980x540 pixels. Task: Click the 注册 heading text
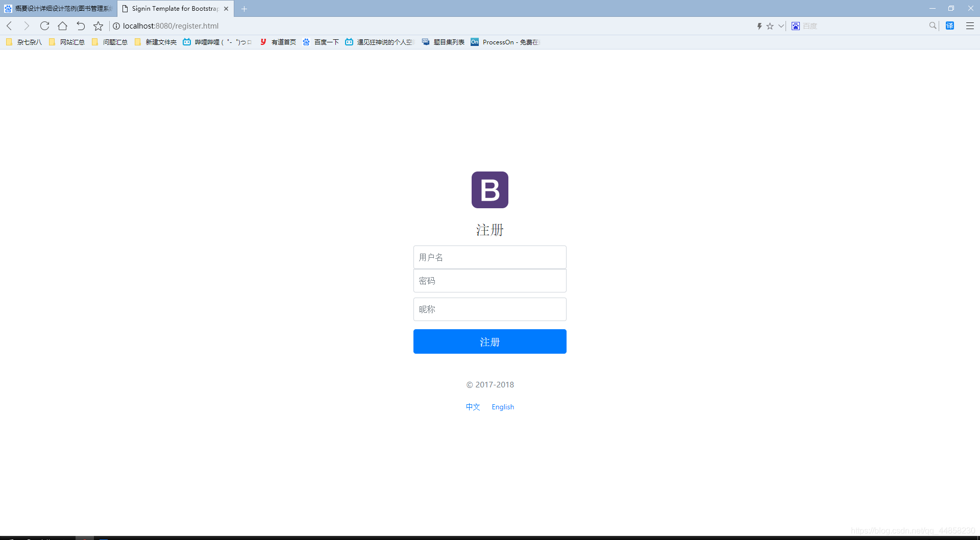pos(490,230)
